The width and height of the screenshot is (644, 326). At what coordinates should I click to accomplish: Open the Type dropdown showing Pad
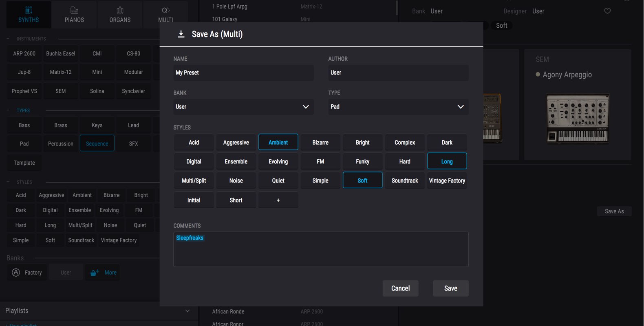point(398,107)
